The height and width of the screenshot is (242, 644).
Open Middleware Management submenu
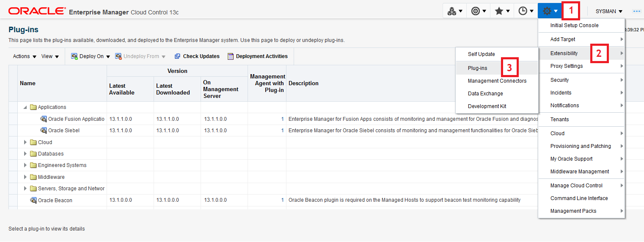coord(581,172)
